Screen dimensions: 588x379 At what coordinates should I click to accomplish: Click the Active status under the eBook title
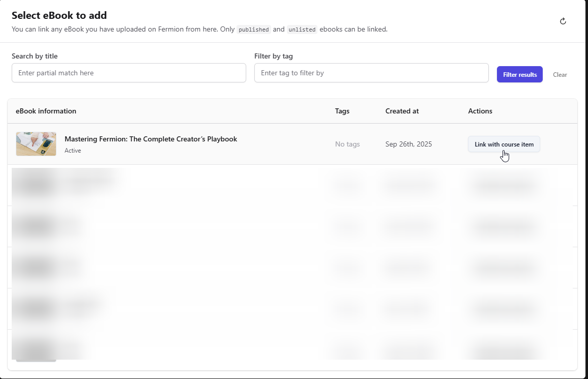pyautogui.click(x=73, y=151)
